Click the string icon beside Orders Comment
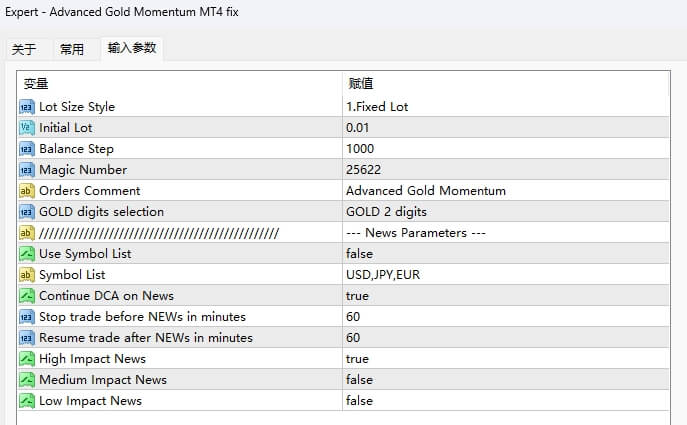The image size is (687, 425). tap(27, 191)
